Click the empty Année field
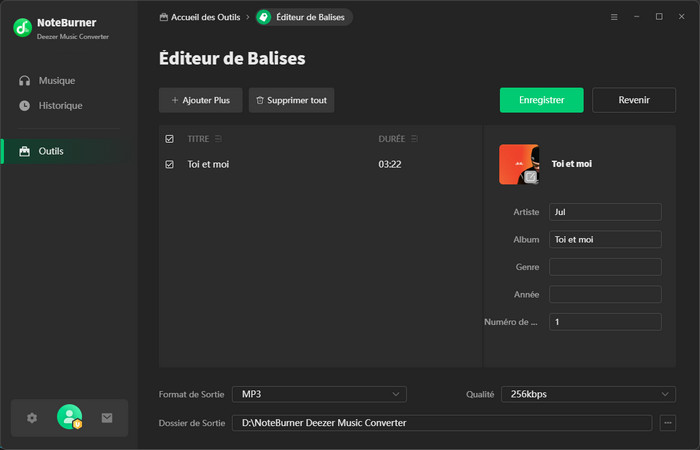This screenshot has height=450, width=700. pos(605,294)
